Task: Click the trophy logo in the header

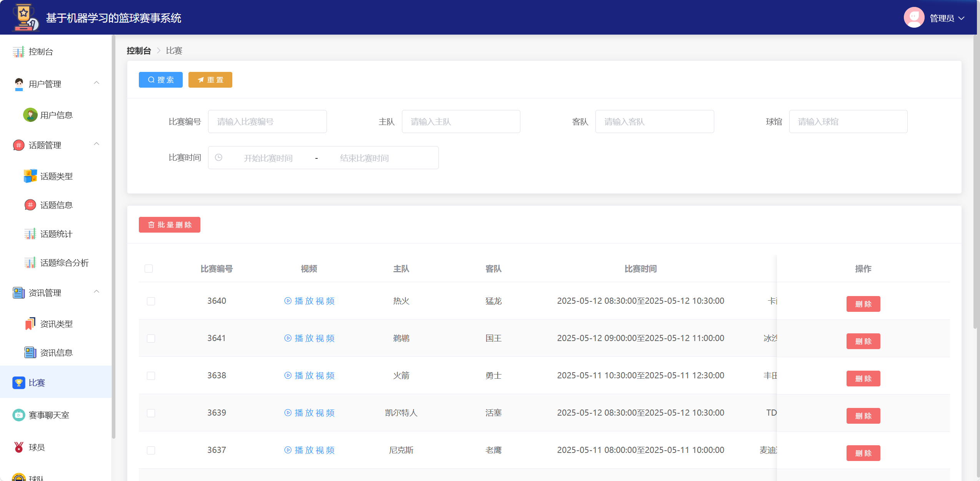Action: point(25,18)
